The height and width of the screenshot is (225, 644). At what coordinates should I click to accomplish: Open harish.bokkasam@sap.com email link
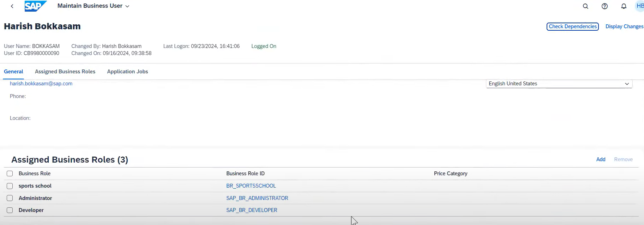pos(41,84)
